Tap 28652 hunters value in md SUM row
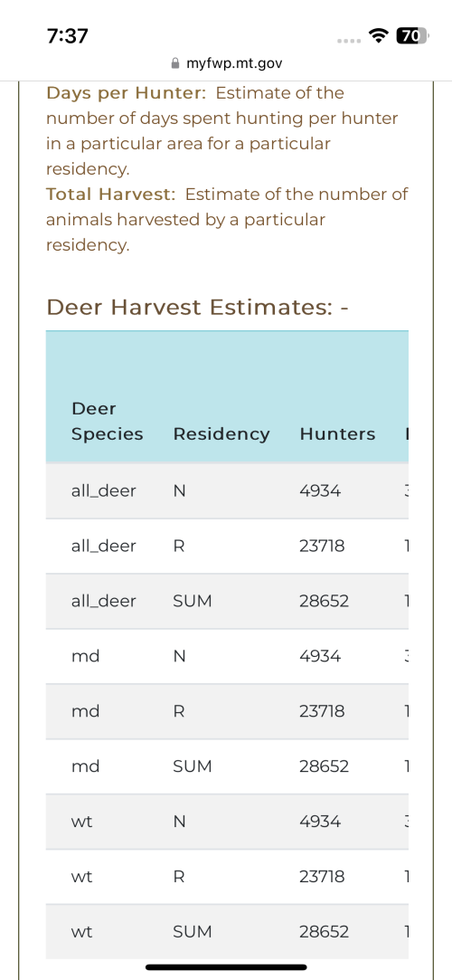The height and width of the screenshot is (980, 452). coord(324,766)
